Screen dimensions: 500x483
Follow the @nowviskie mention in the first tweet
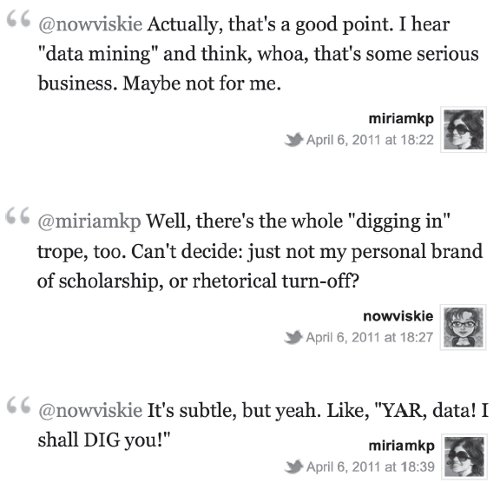tap(90, 25)
